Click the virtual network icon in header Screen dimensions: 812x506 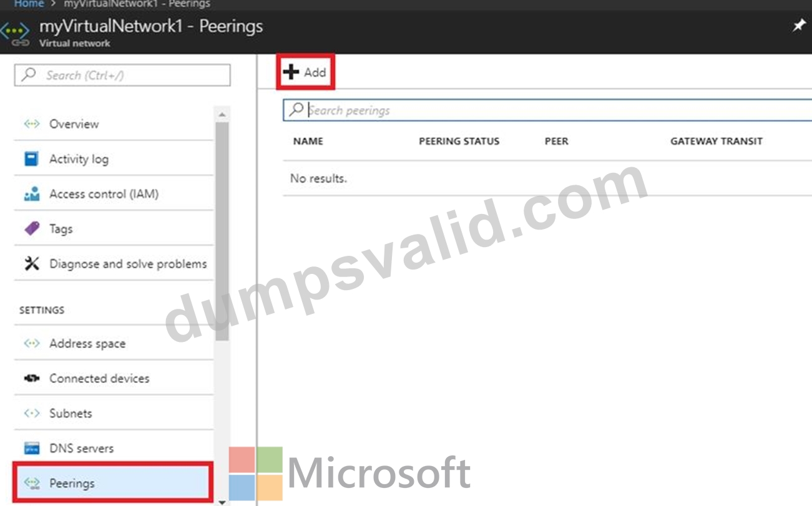[16, 33]
